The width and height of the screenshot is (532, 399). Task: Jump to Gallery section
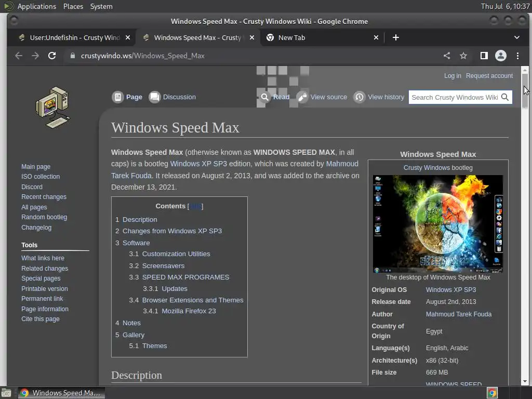134,335
